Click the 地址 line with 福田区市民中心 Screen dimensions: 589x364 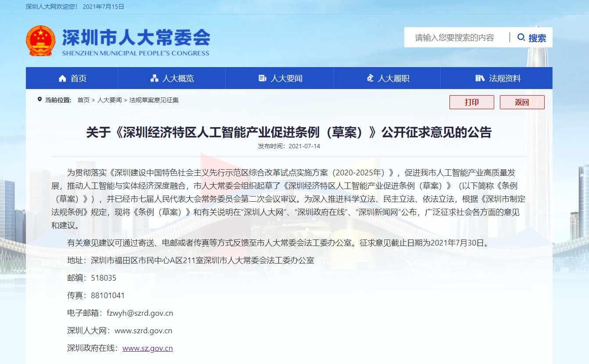[190, 261]
